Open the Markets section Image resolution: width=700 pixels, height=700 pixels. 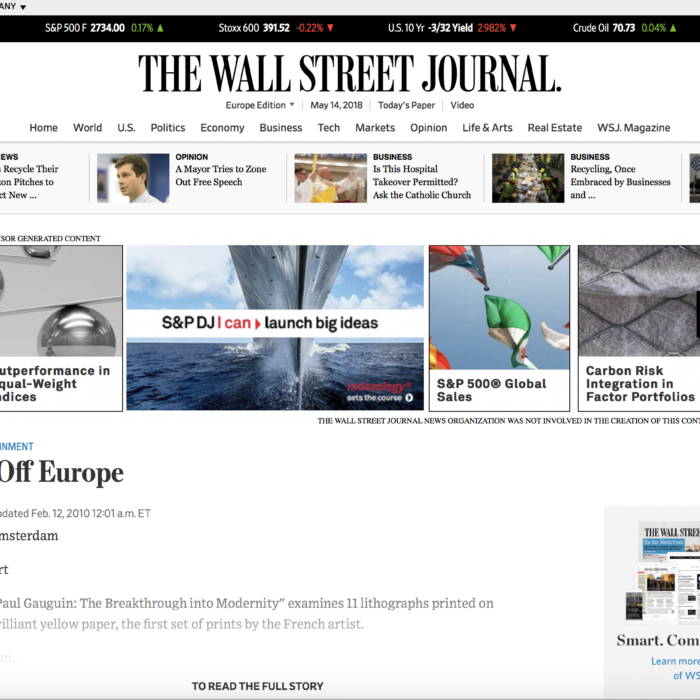pyautogui.click(x=375, y=128)
